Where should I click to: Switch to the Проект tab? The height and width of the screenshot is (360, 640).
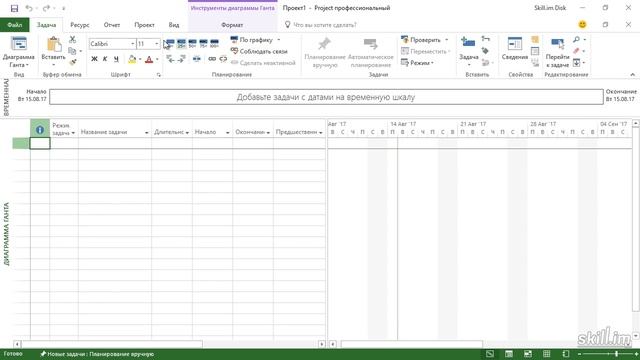[144, 25]
